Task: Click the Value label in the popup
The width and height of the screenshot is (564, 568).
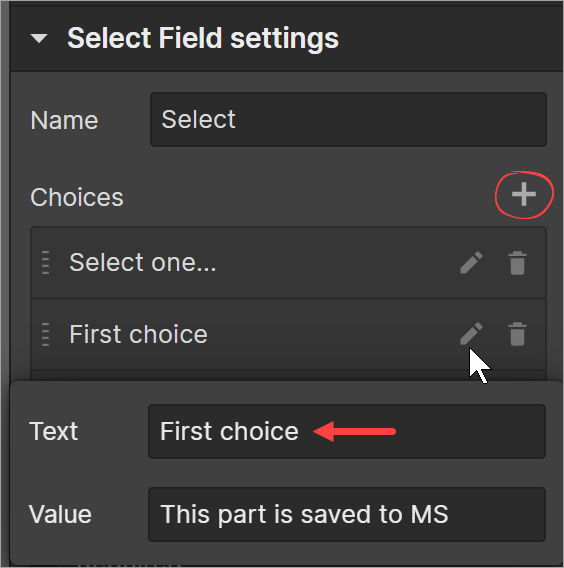Action: click(x=60, y=514)
